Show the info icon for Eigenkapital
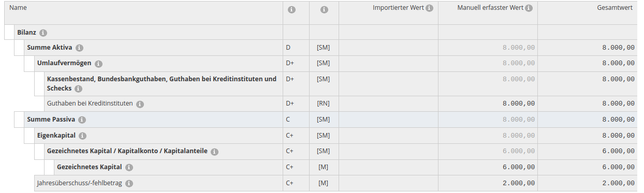The image size is (644, 193). tap(83, 136)
